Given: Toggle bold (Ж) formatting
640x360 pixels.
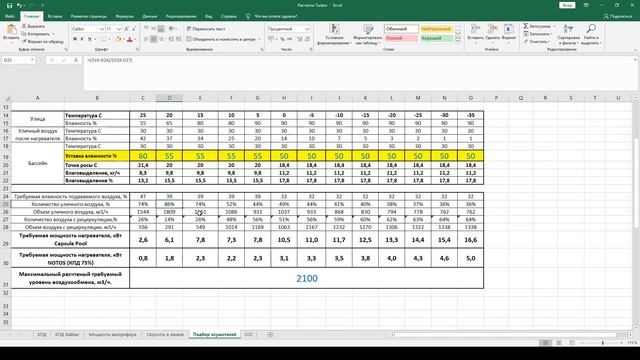Looking at the screenshot, I should point(75,39).
